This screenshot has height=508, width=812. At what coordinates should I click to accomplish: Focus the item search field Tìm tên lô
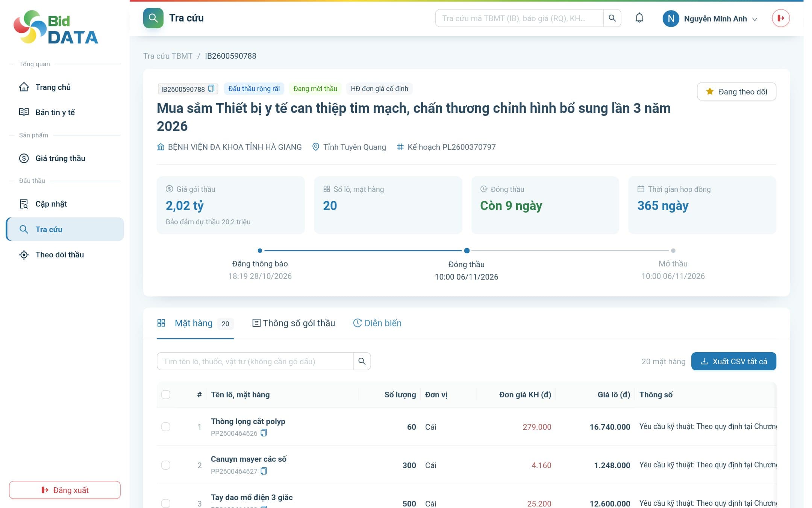pos(255,361)
